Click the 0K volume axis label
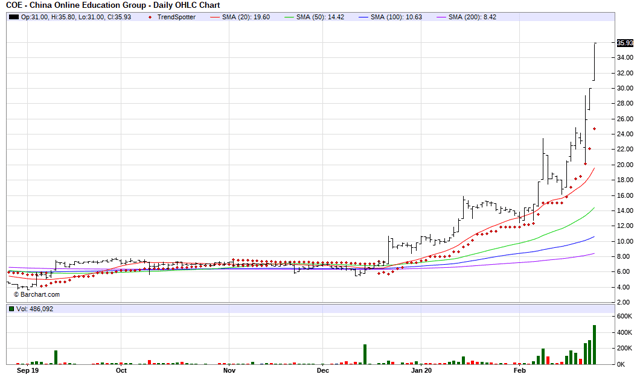Viewport: 640px width, 389px height. [x=621, y=365]
